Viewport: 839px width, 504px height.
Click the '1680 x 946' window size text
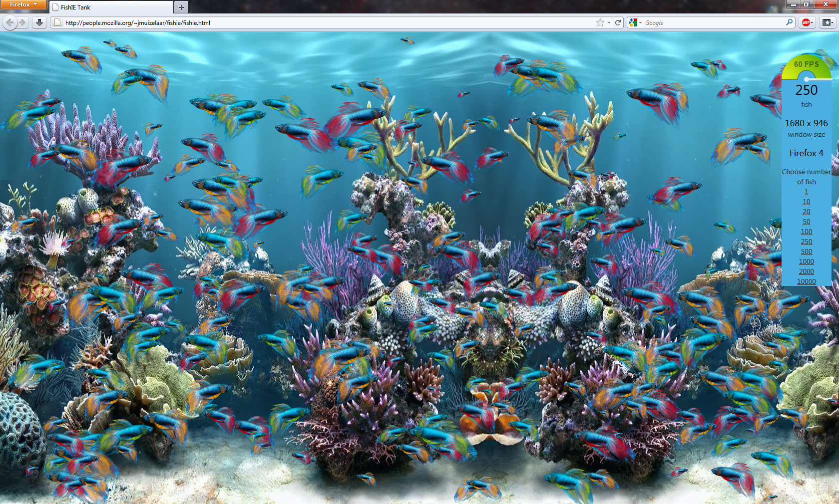click(806, 123)
